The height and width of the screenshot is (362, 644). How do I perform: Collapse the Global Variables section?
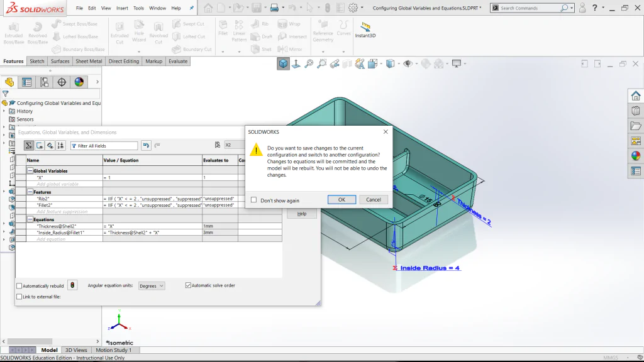click(30, 171)
